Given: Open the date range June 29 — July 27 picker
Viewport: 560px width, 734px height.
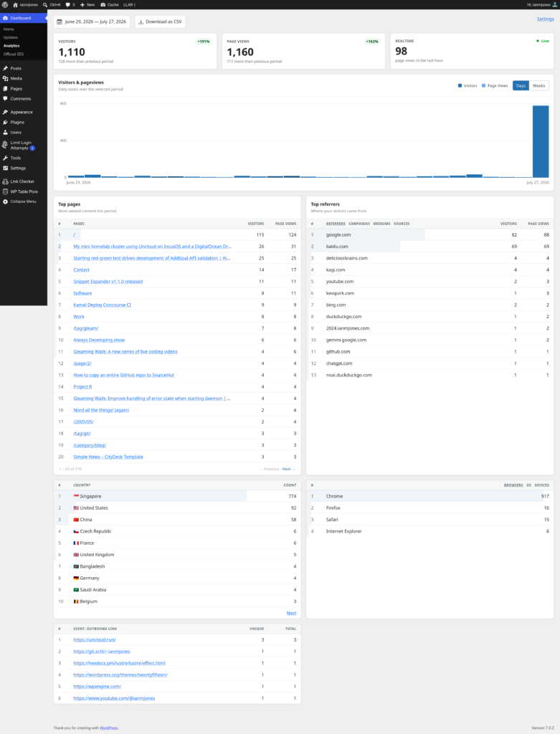Looking at the screenshot, I should 92,22.
